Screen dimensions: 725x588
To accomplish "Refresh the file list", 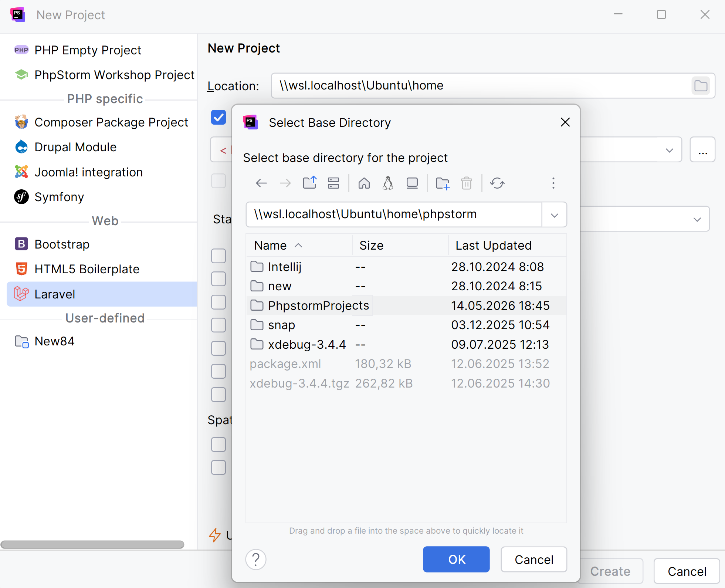I will [x=497, y=183].
